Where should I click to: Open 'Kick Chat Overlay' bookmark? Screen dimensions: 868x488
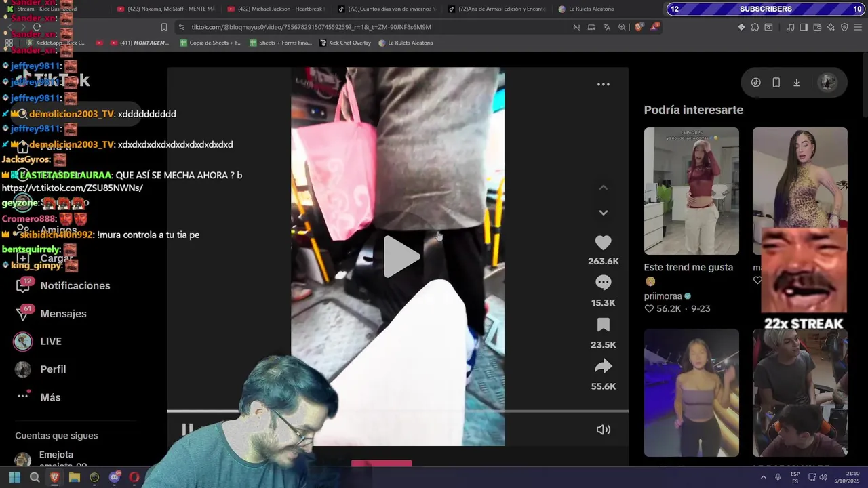coord(345,43)
